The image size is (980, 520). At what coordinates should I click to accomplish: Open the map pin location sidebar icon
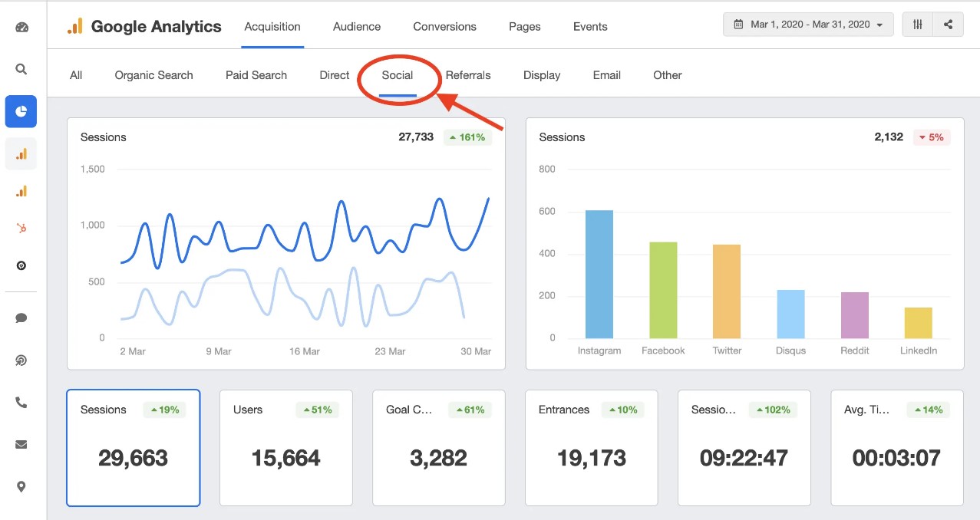click(x=21, y=486)
